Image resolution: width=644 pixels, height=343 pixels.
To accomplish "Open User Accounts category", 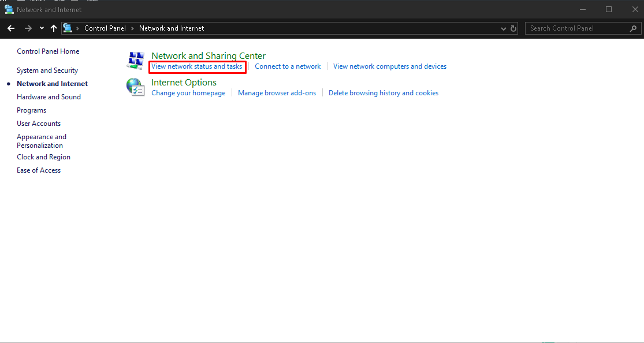I will (39, 123).
